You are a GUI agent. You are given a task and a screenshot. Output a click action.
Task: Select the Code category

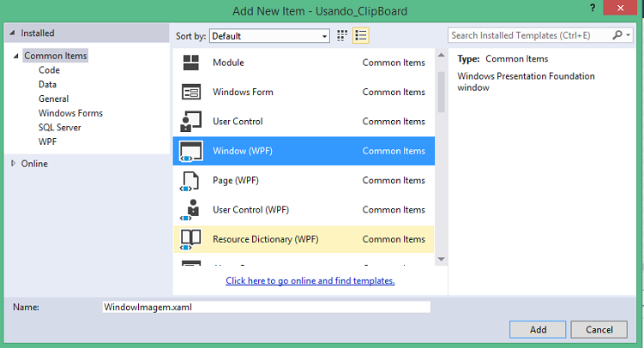click(49, 70)
